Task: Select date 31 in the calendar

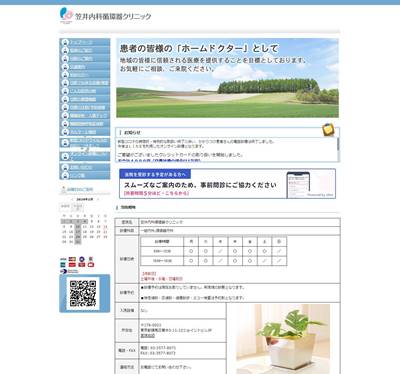Action: pyautogui.click(x=78, y=242)
